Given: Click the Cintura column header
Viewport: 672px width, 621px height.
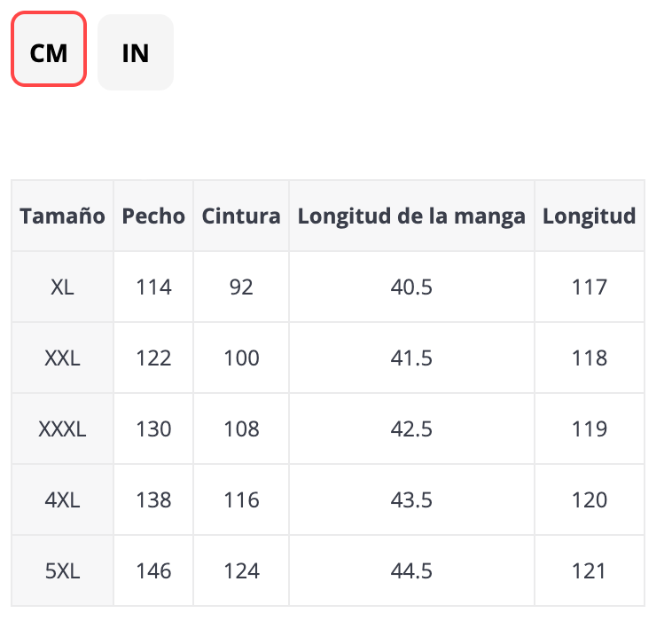Looking at the screenshot, I should [x=241, y=216].
